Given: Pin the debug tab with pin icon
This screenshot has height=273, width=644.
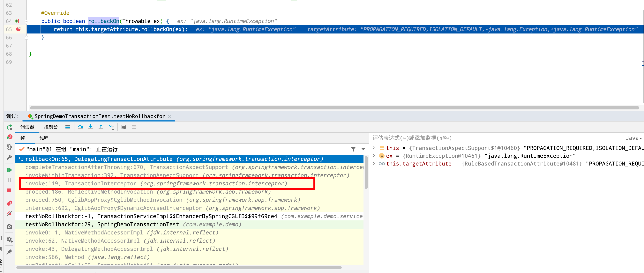Looking at the screenshot, I should point(9,252).
